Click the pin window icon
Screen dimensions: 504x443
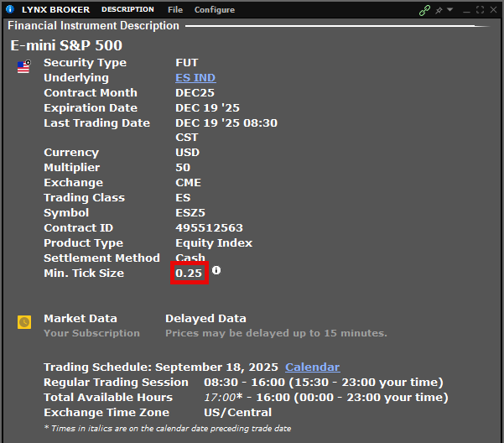coord(439,10)
